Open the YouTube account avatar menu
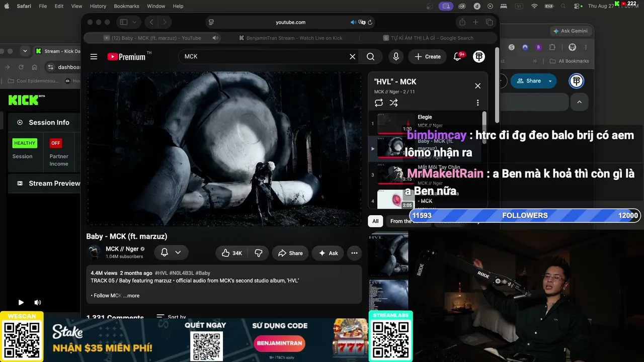The image size is (644, 362). 479,57
